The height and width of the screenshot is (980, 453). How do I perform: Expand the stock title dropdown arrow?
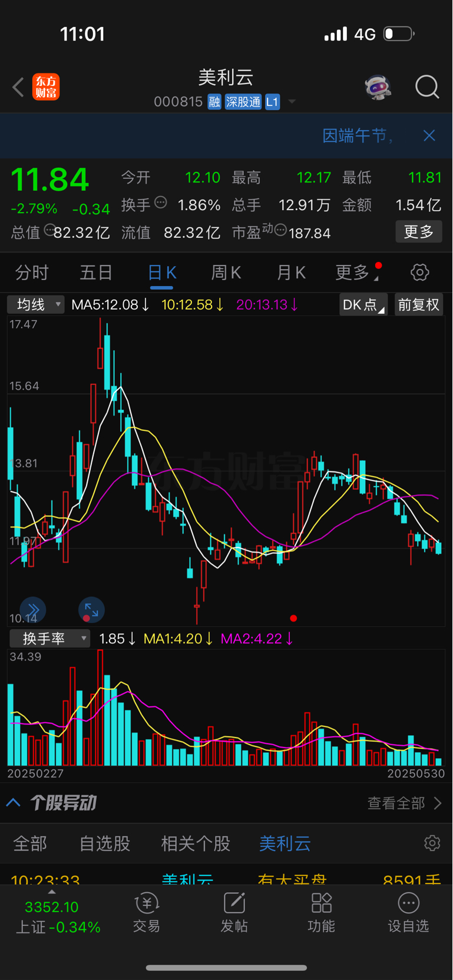click(292, 102)
